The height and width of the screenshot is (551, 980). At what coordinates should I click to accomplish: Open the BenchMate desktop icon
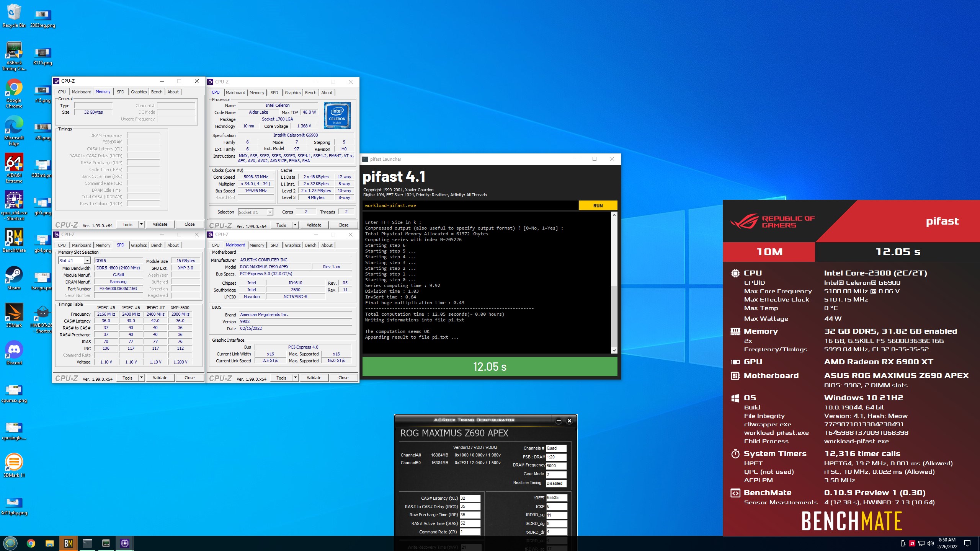(14, 240)
